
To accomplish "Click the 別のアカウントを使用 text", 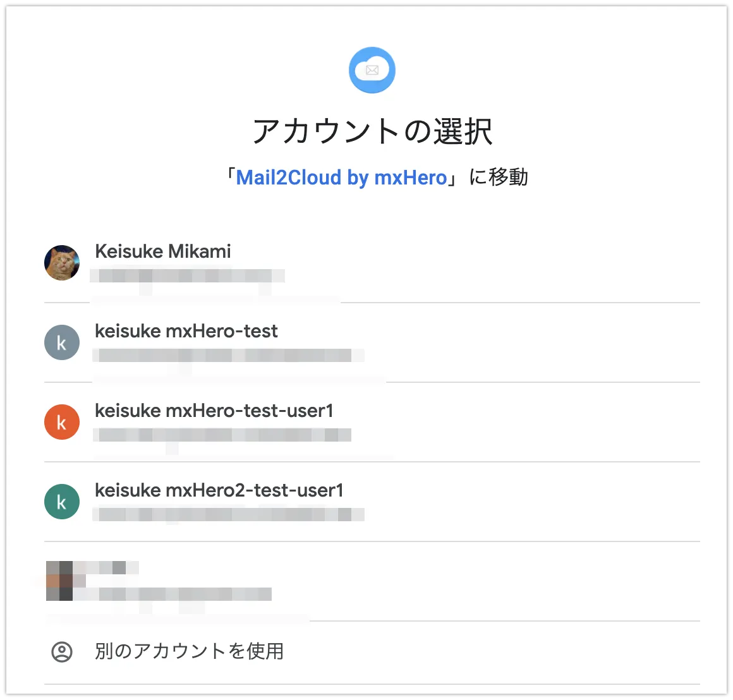I will coord(190,651).
